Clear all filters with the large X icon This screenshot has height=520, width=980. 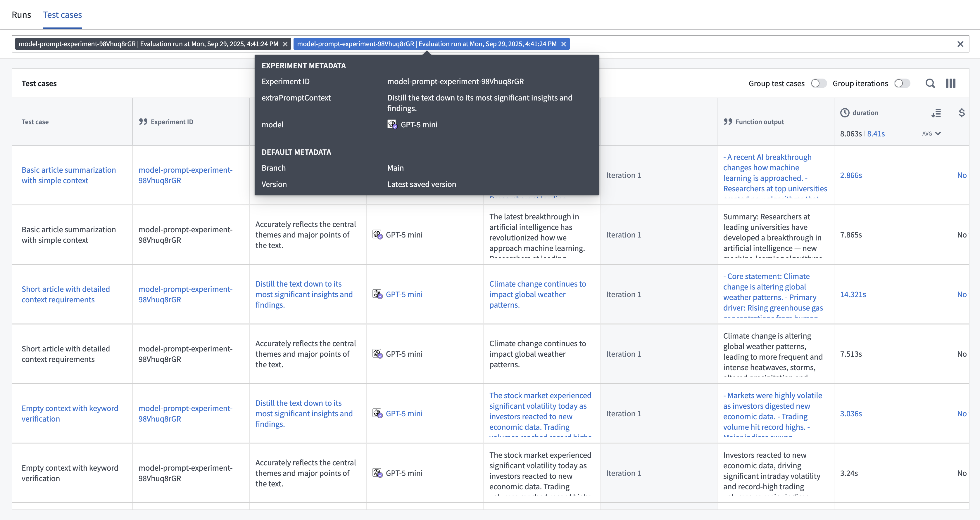coord(961,44)
